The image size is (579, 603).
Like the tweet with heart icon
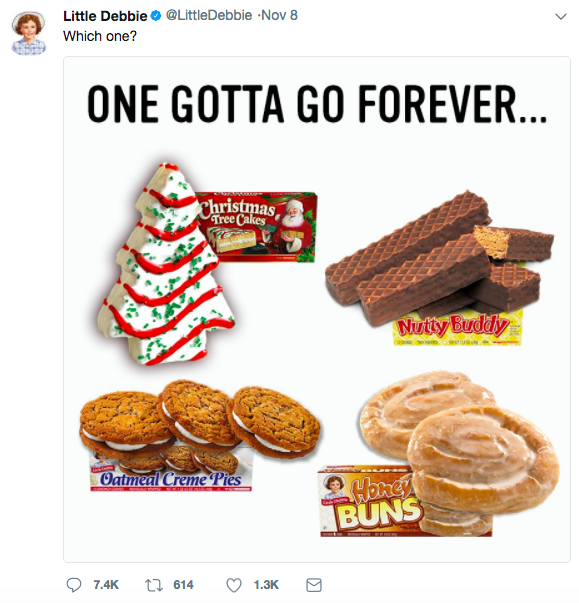233,585
